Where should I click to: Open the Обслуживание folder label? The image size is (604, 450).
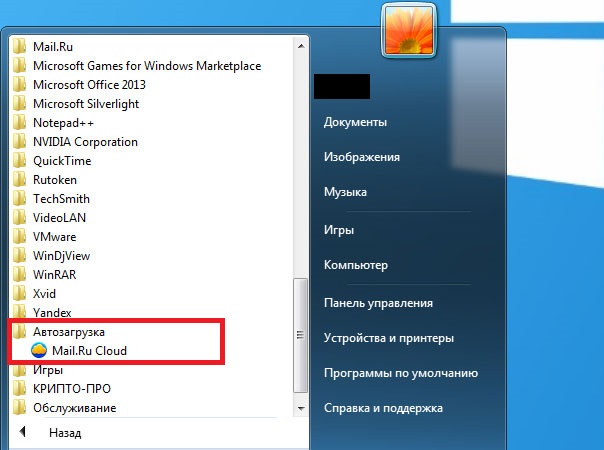pos(74,408)
